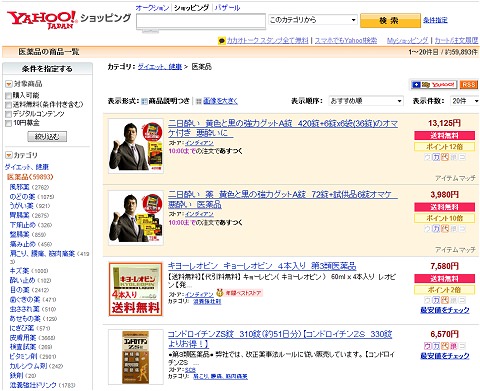Open the 3,980円 product thumbnail

click(x=136, y=218)
